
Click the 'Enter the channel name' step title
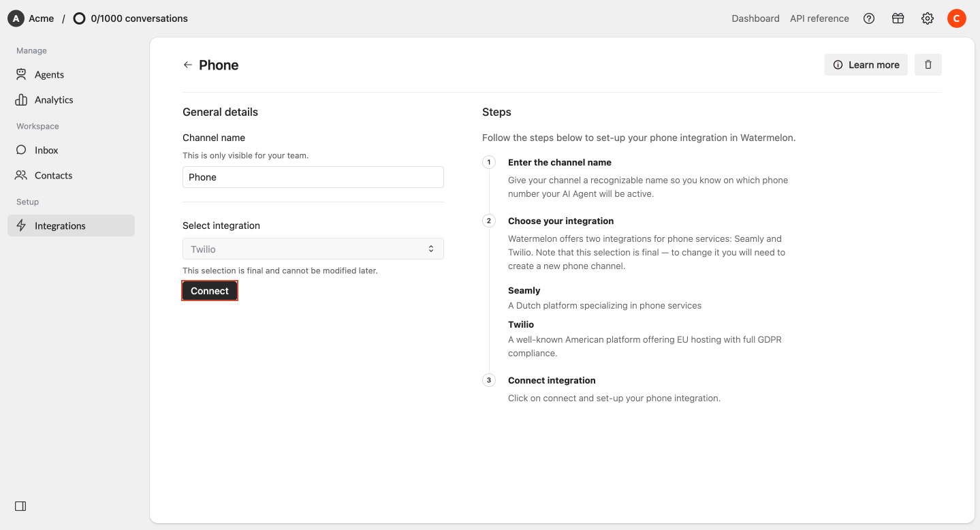pyautogui.click(x=560, y=162)
